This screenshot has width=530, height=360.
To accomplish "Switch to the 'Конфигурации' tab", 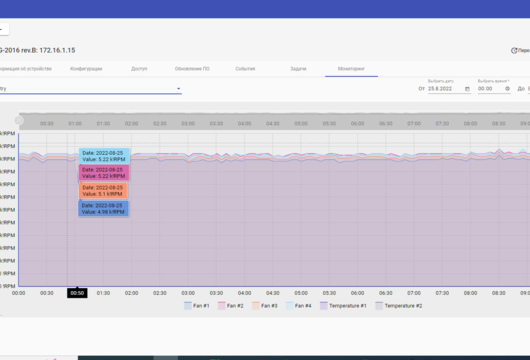I will pyautogui.click(x=86, y=69).
